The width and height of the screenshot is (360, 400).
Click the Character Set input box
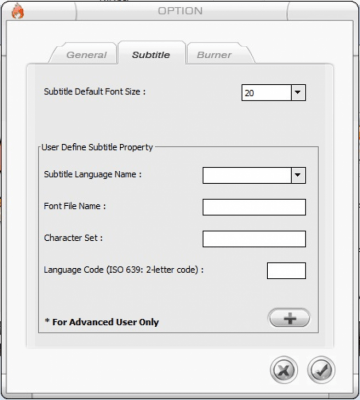point(254,239)
